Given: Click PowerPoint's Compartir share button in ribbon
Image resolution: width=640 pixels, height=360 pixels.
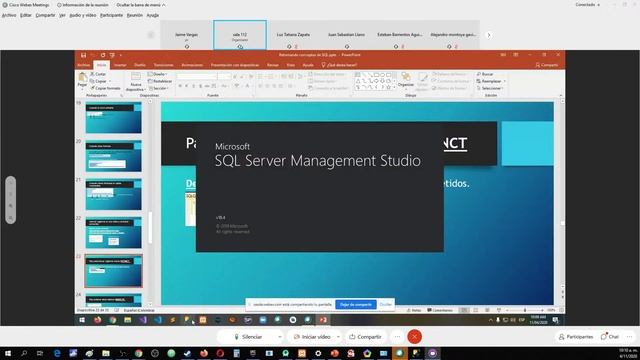Looking at the screenshot, I should coord(547,65).
